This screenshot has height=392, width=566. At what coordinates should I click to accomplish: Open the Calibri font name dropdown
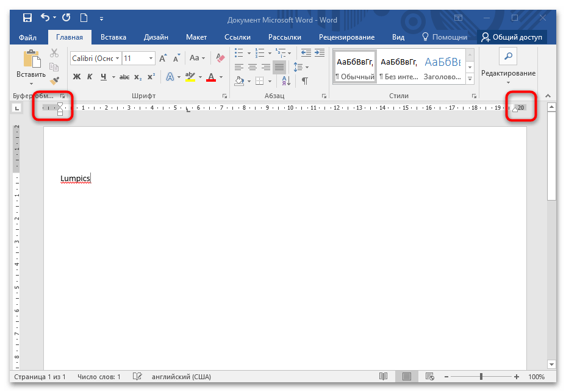click(x=95, y=59)
